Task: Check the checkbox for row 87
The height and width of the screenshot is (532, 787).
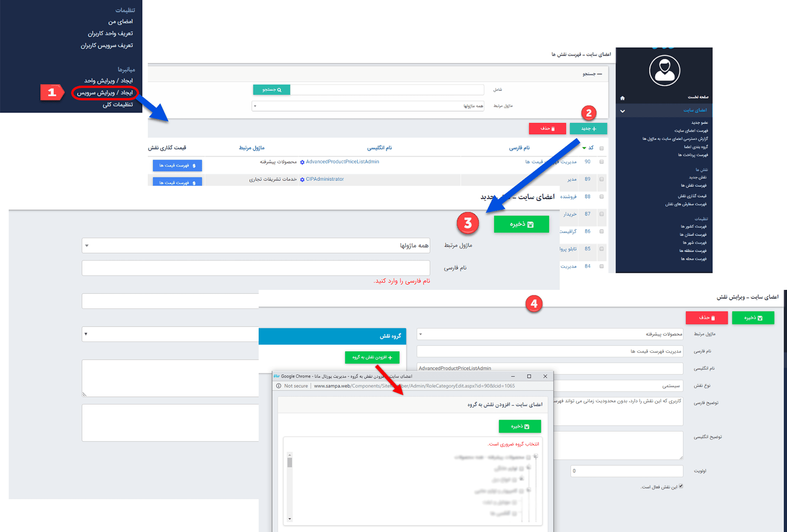Action: [x=602, y=214]
